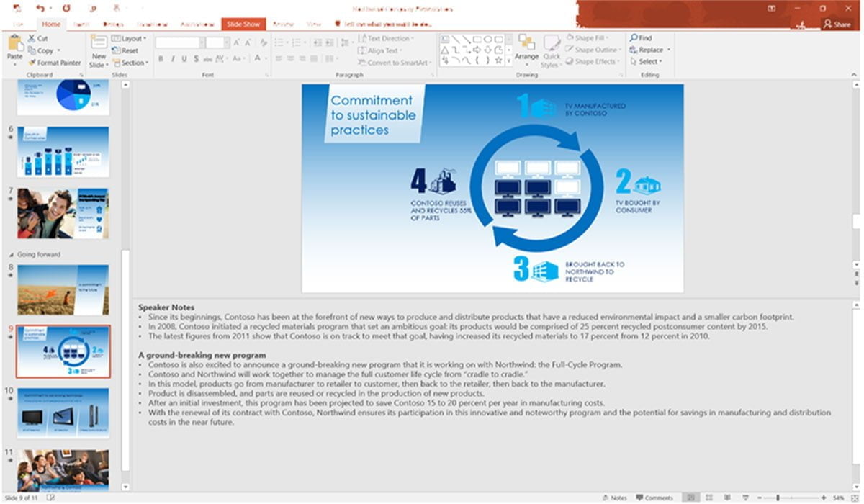
Task: Select the Triangle shape in shapes gallery
Action: click(x=445, y=50)
